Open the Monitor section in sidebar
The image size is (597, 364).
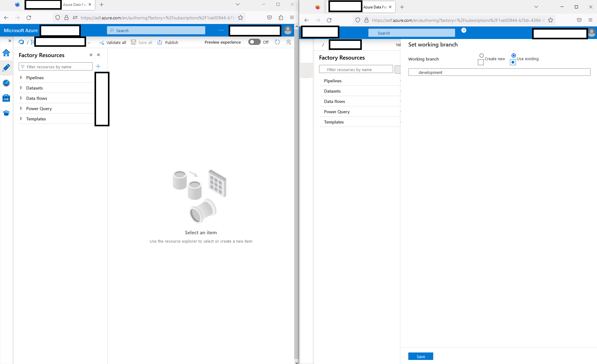pos(6,83)
